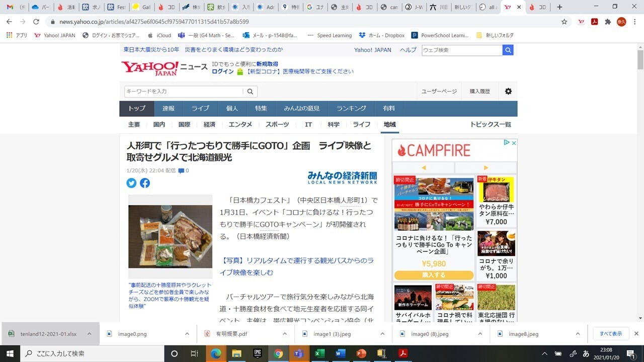Click すべて表示 in downloads bar
Image resolution: width=644 pixels, height=362 pixels.
(610, 334)
